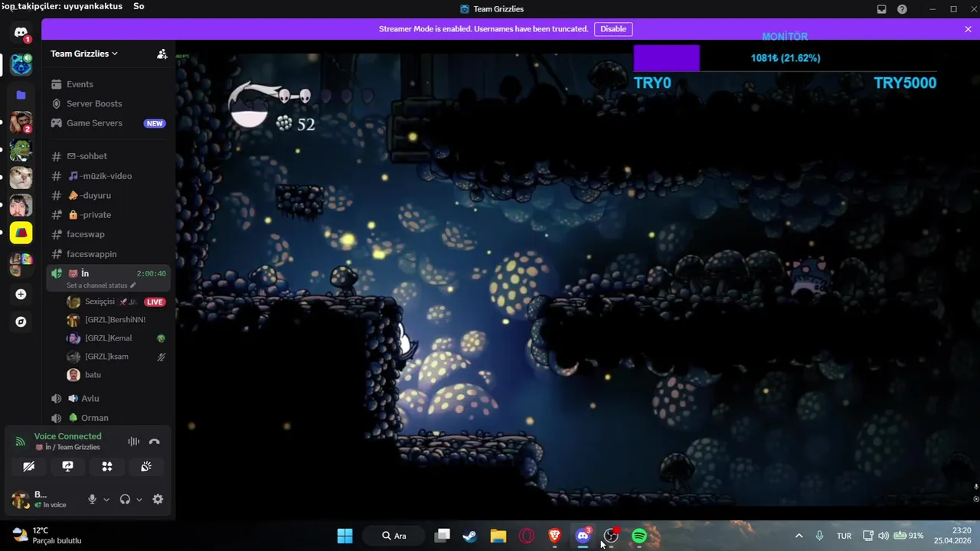Select the Team Grizzlies bear server icon

coord(21,65)
